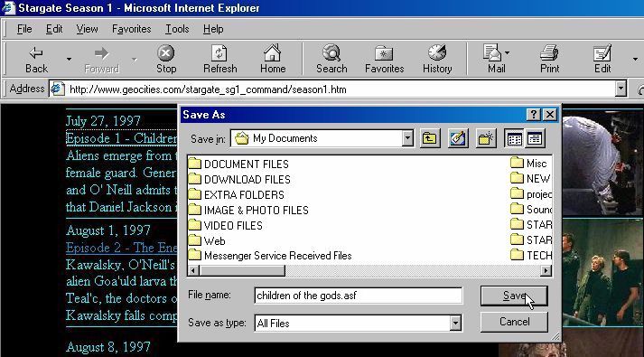644x357 pixels.
Task: Click the August 1, 1997 date text
Action: click(108, 230)
